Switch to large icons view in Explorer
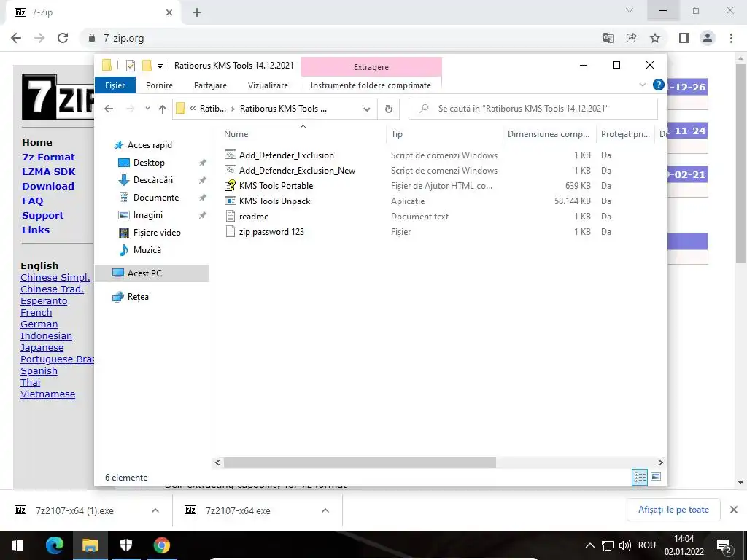Image resolution: width=747 pixels, height=560 pixels. point(656,477)
